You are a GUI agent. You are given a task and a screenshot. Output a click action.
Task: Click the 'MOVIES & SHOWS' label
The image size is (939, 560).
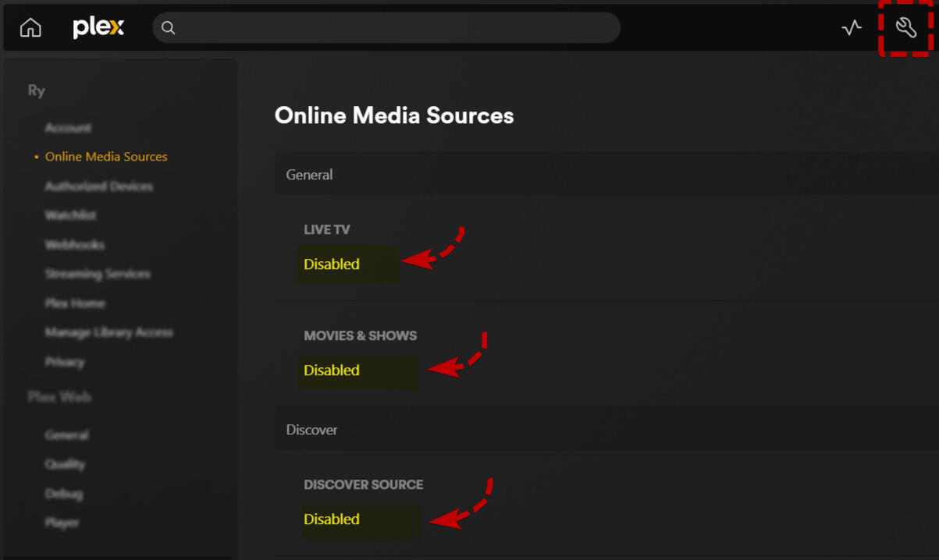(x=360, y=336)
